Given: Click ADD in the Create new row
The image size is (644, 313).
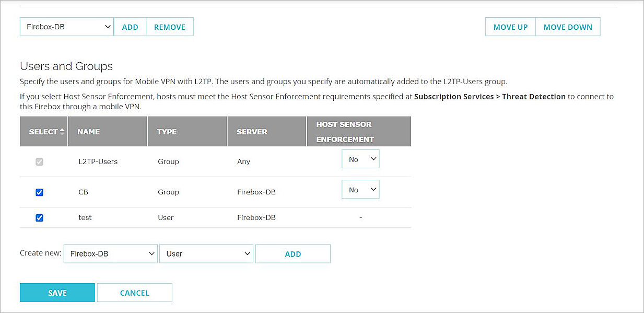Looking at the screenshot, I should (x=292, y=253).
